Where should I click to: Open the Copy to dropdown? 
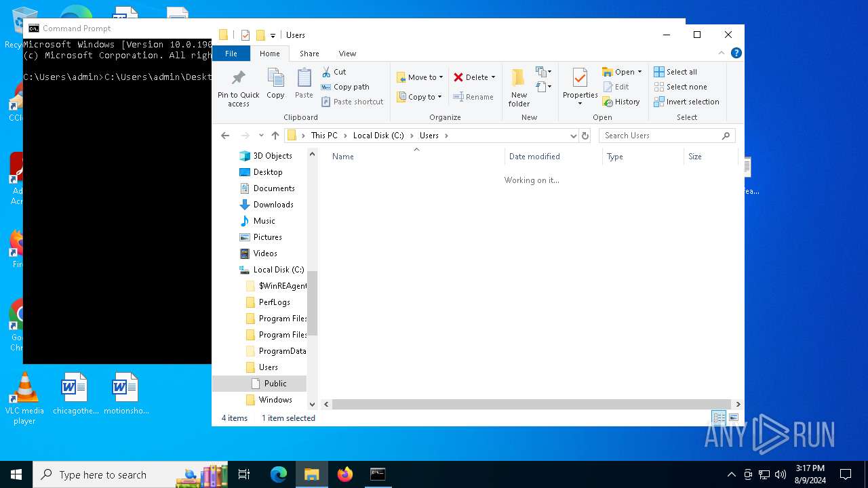click(x=419, y=97)
